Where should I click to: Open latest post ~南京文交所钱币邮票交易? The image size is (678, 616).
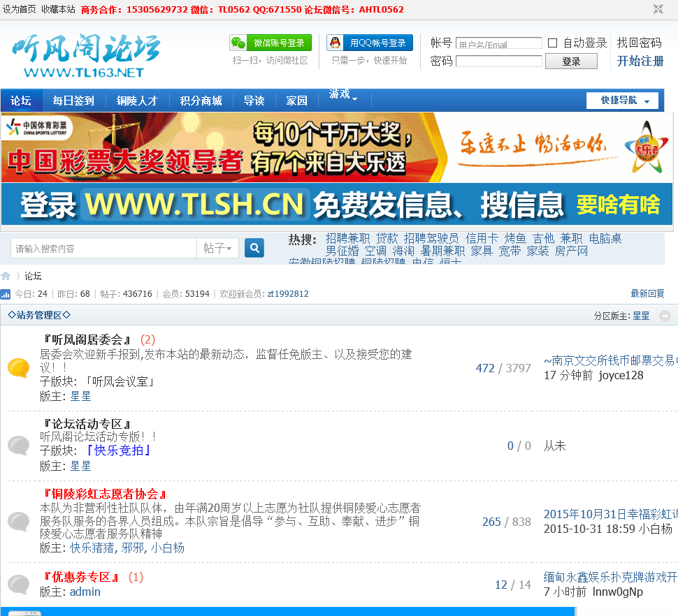tap(610, 360)
